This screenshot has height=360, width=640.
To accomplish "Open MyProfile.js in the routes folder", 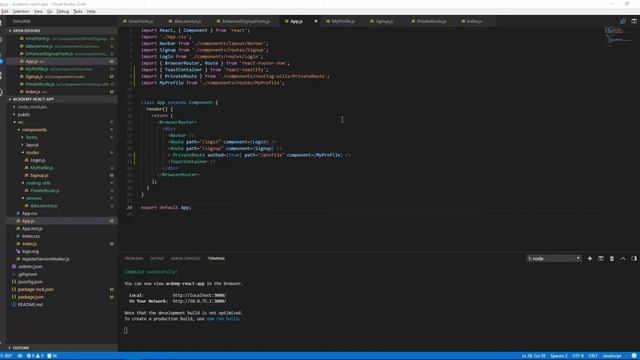I will tap(41, 168).
